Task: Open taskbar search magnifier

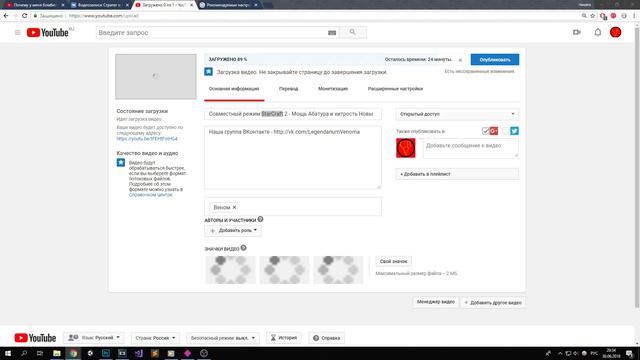Action: point(24,353)
